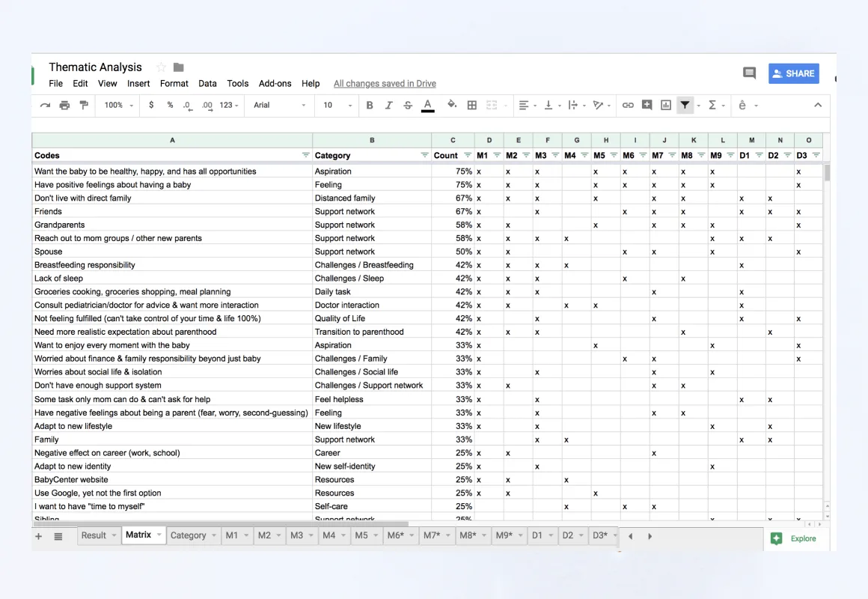This screenshot has width=868, height=599.
Task: Open the text color picker
Action: pyautogui.click(x=427, y=105)
